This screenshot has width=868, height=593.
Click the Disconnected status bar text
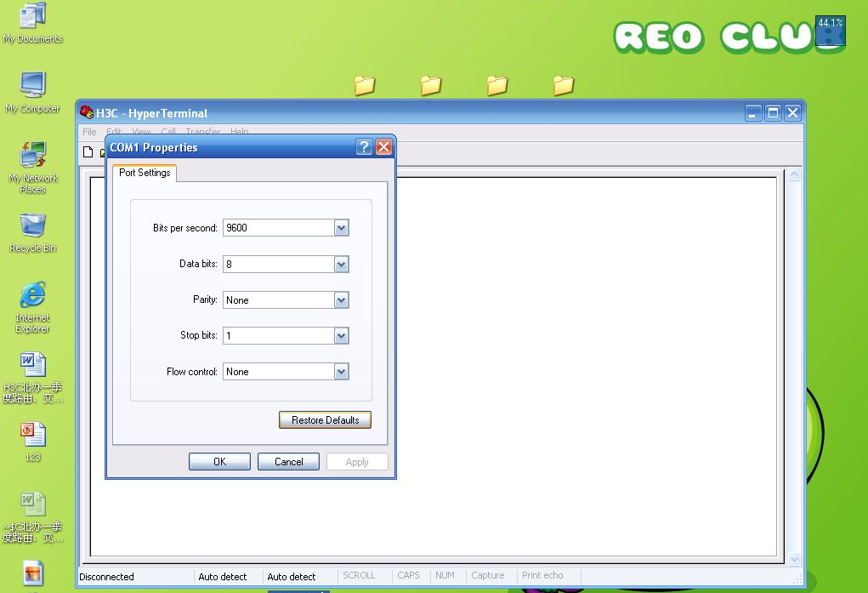(x=106, y=577)
